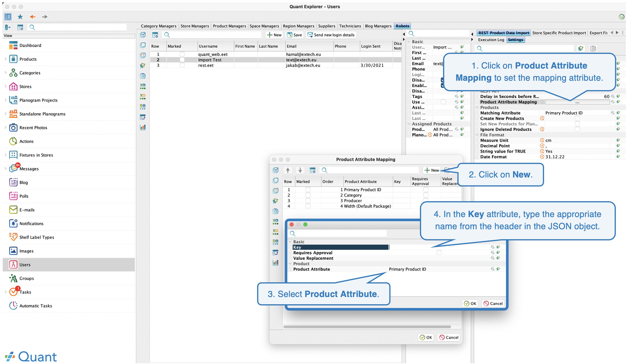Collapse the File Format section
628x364 pixels.
[477, 135]
